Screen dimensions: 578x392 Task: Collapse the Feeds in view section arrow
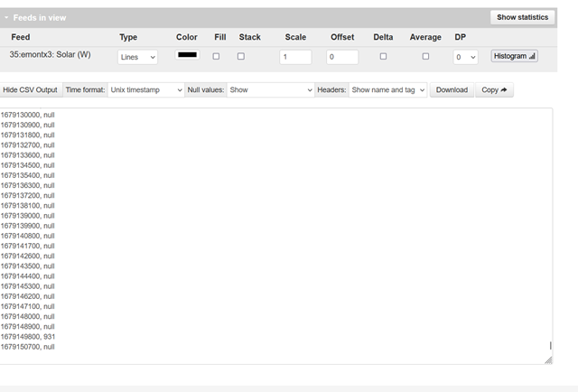pos(6,18)
